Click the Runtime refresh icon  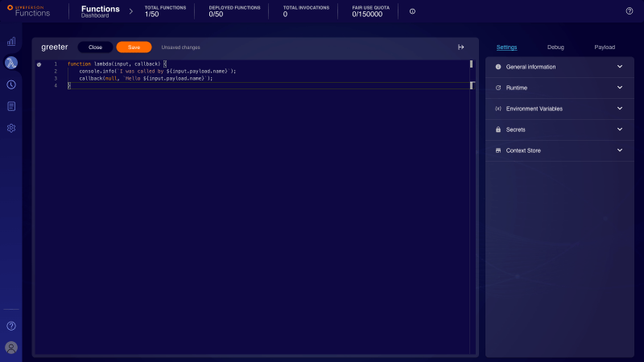tap(498, 88)
